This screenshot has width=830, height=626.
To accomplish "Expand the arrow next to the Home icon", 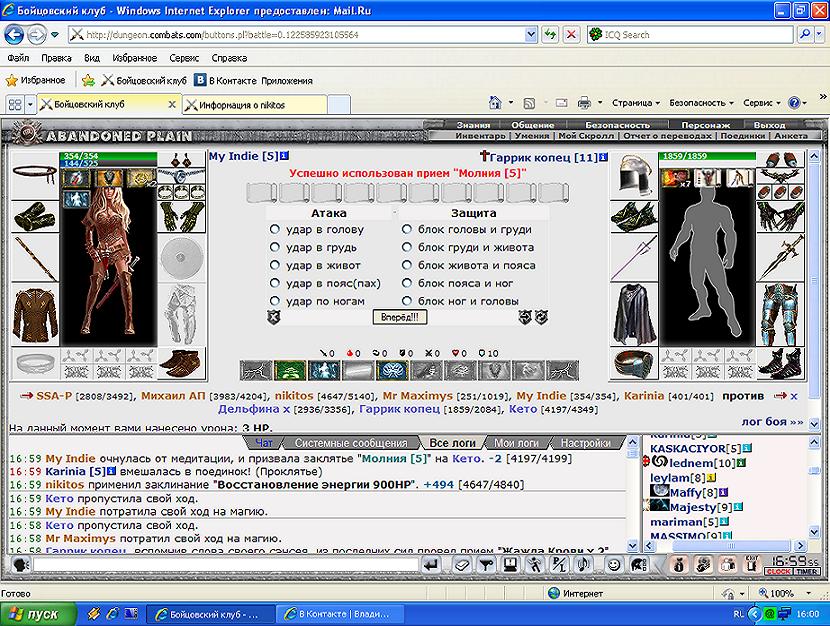I will pyautogui.click(x=510, y=103).
